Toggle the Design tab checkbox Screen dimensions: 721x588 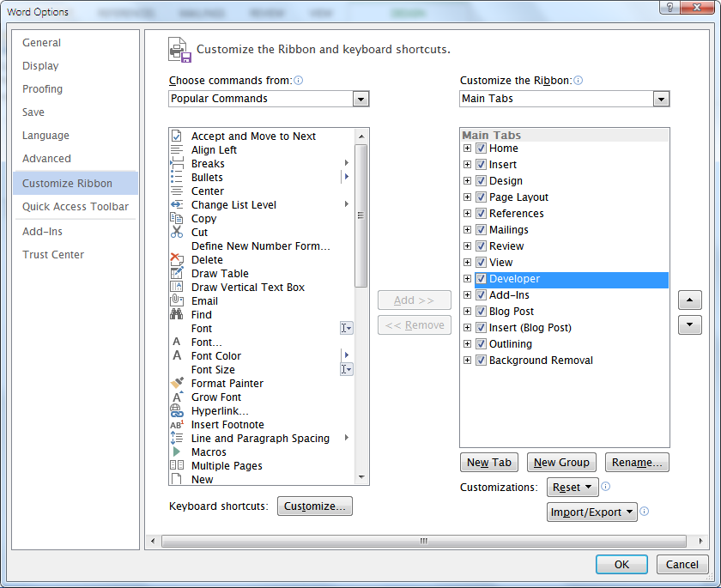click(481, 181)
